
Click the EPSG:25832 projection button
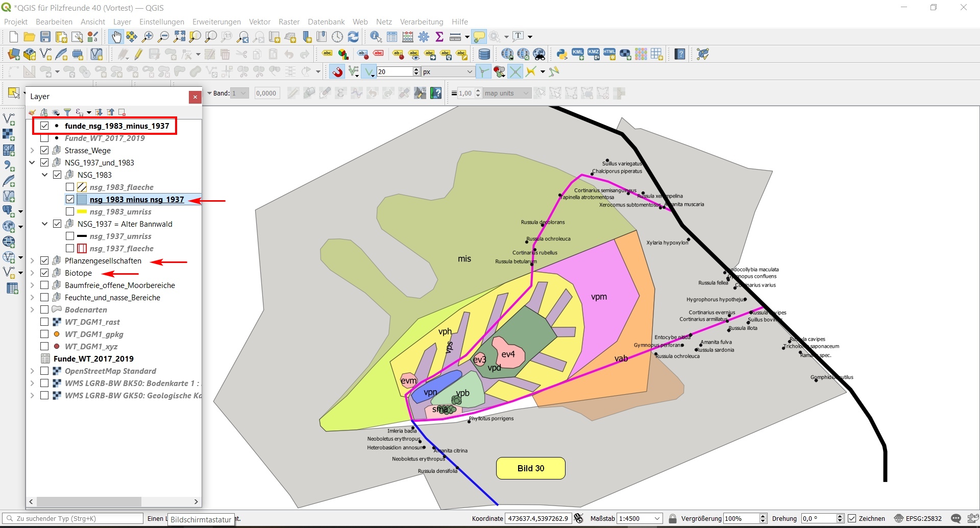click(x=918, y=519)
